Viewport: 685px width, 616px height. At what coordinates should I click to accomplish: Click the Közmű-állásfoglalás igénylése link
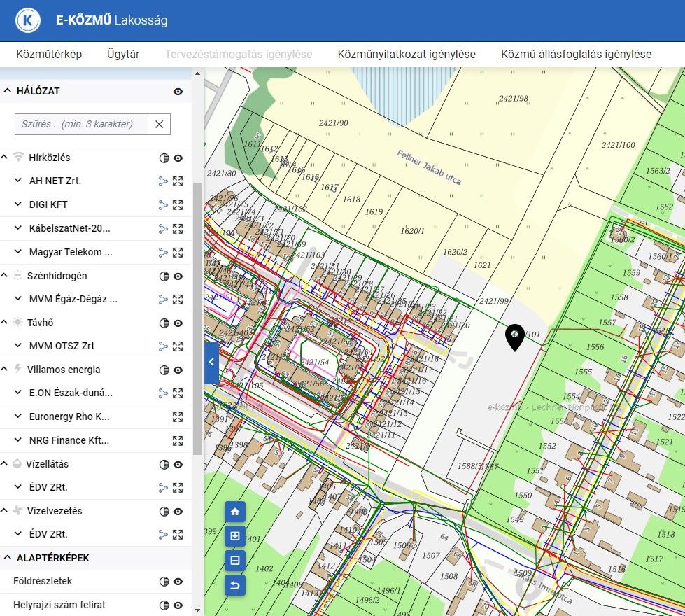click(576, 54)
